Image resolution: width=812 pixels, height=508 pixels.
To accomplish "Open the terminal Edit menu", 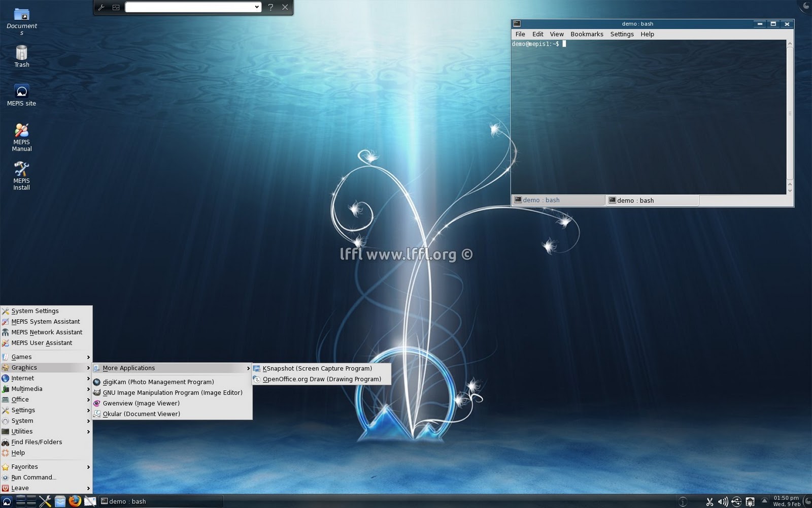I will (x=537, y=34).
